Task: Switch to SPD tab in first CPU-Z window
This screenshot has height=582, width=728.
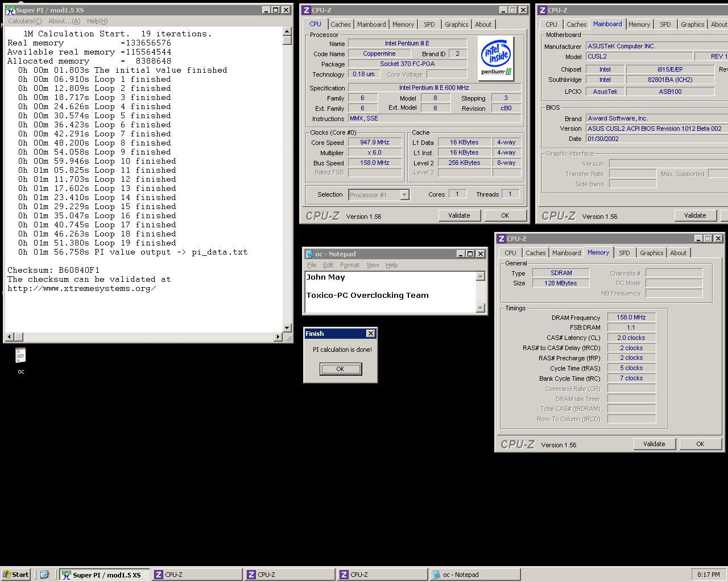Action: tap(429, 24)
